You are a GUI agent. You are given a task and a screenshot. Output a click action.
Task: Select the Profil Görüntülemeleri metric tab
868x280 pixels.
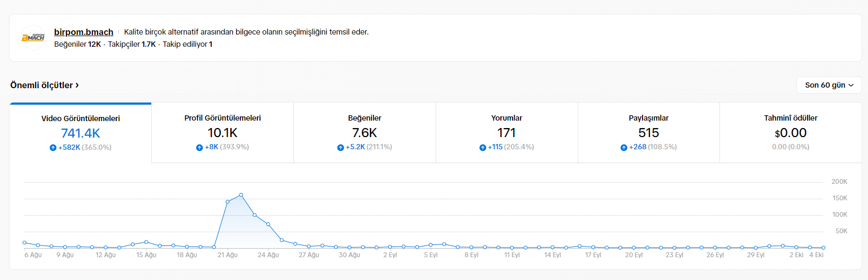[x=223, y=133]
